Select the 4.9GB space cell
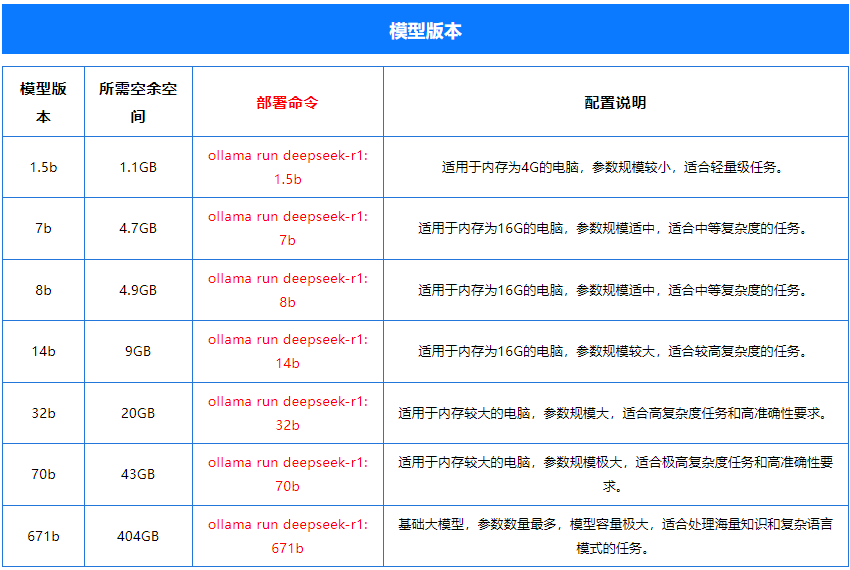 pos(138,290)
